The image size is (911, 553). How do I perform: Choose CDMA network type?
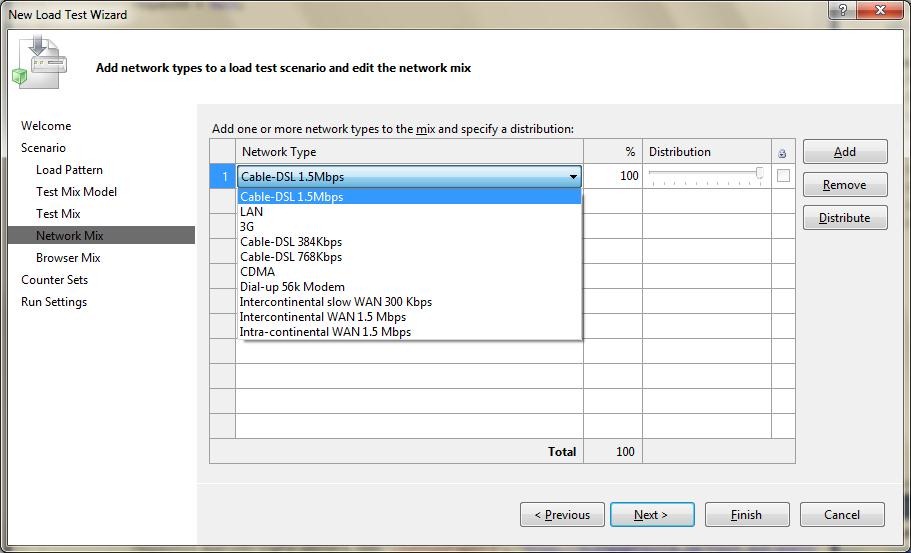(409, 272)
